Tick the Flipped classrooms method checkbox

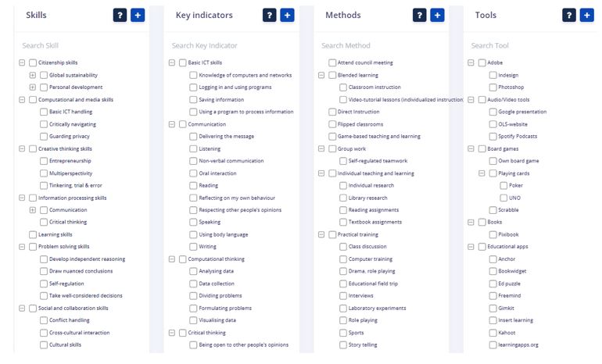(x=332, y=124)
